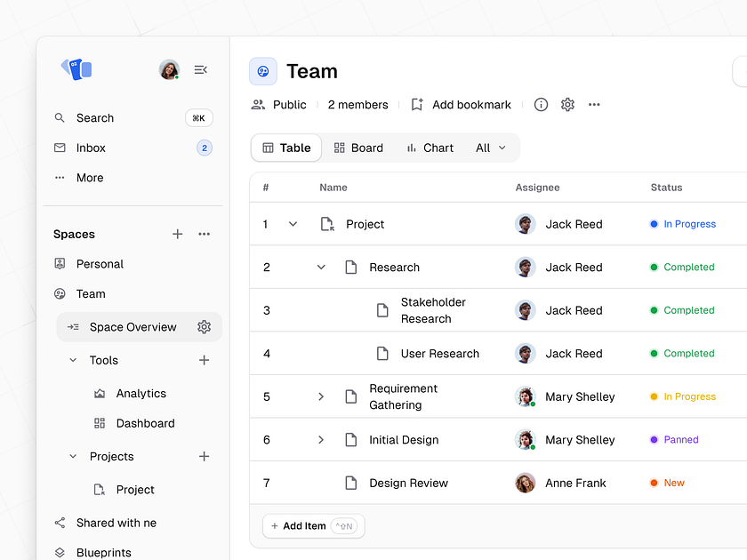Collapse the Research row
747x560 pixels.
click(x=321, y=267)
